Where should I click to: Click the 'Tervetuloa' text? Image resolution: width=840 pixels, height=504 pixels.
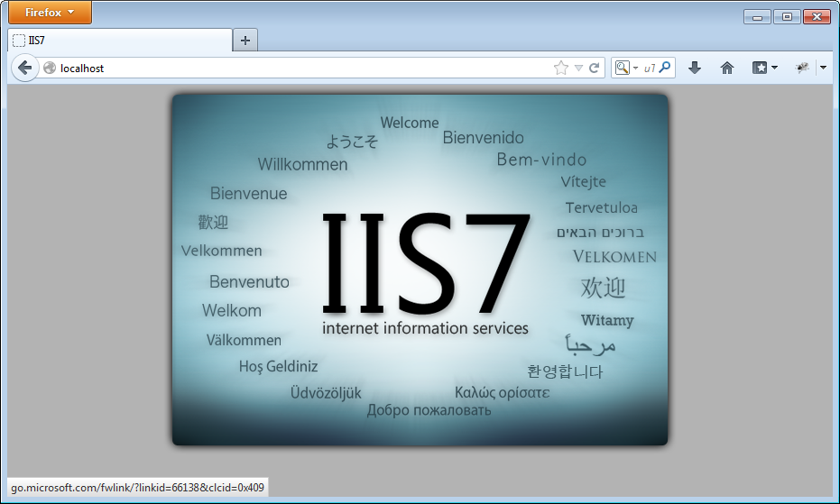pos(602,207)
